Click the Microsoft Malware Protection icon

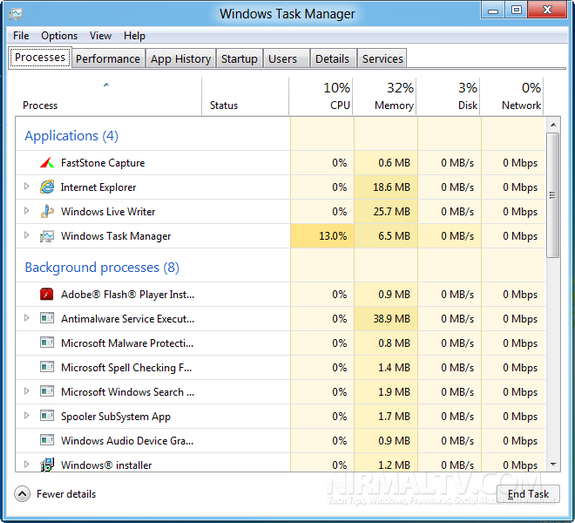tap(47, 343)
